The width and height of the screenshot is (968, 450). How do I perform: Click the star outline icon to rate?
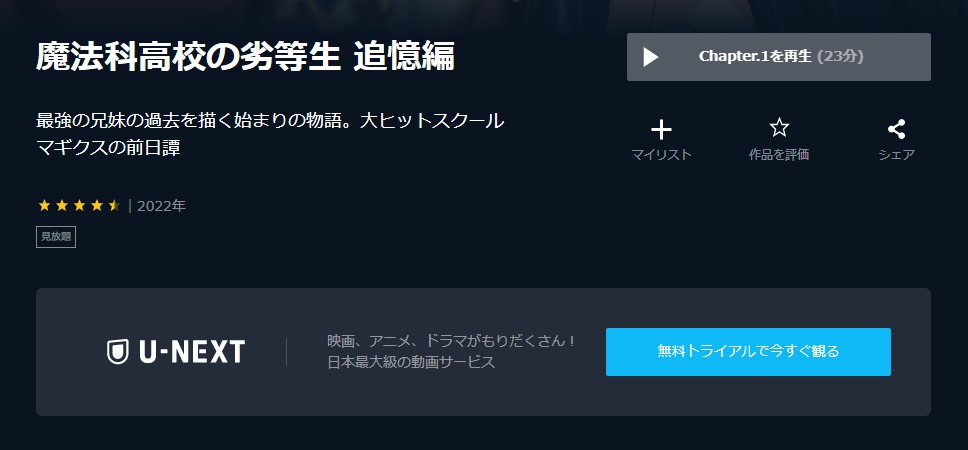tap(779, 128)
